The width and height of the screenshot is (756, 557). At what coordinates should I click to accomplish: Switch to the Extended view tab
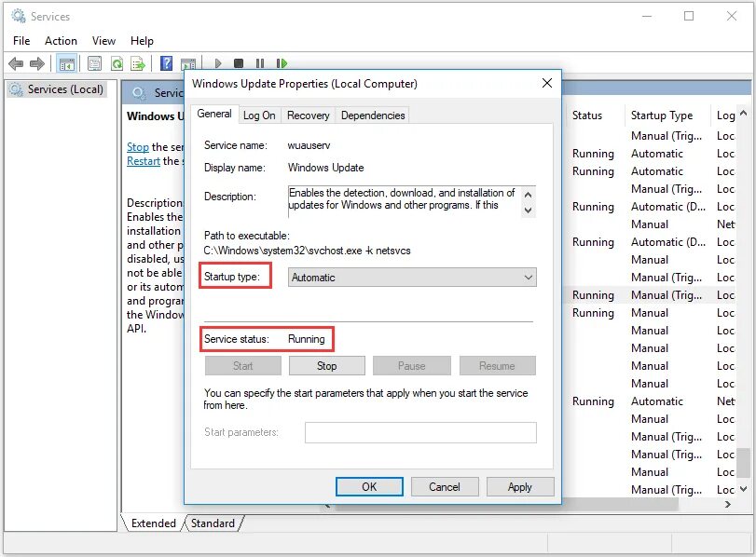pos(153,523)
